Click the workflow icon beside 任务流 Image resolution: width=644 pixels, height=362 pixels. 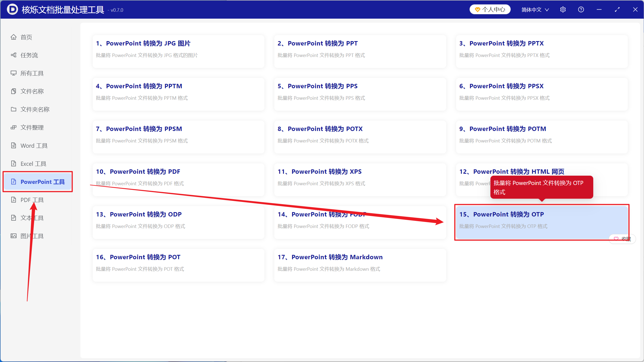(x=13, y=55)
